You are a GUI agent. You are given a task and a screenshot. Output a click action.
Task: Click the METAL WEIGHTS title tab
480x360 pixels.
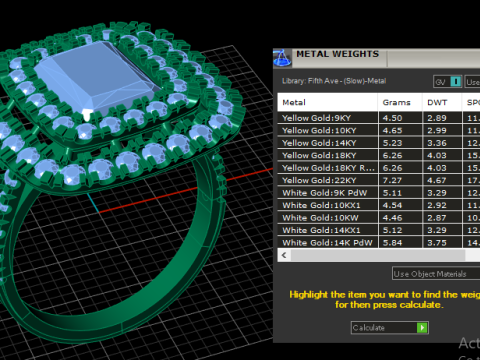tap(338, 54)
